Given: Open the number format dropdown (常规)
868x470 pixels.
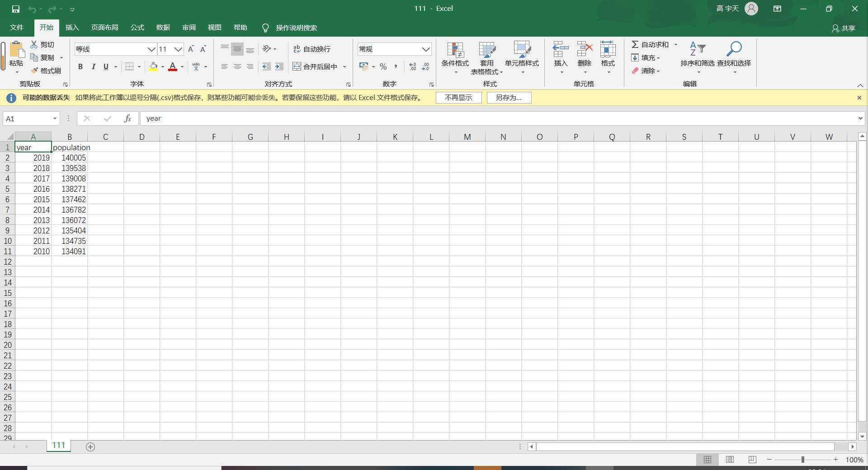Looking at the screenshot, I should click(425, 49).
